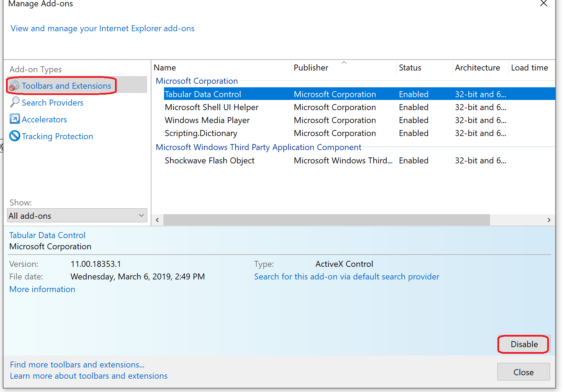Image resolution: width=564 pixels, height=392 pixels.
Task: Sort by the Architecture column header
Action: point(481,67)
